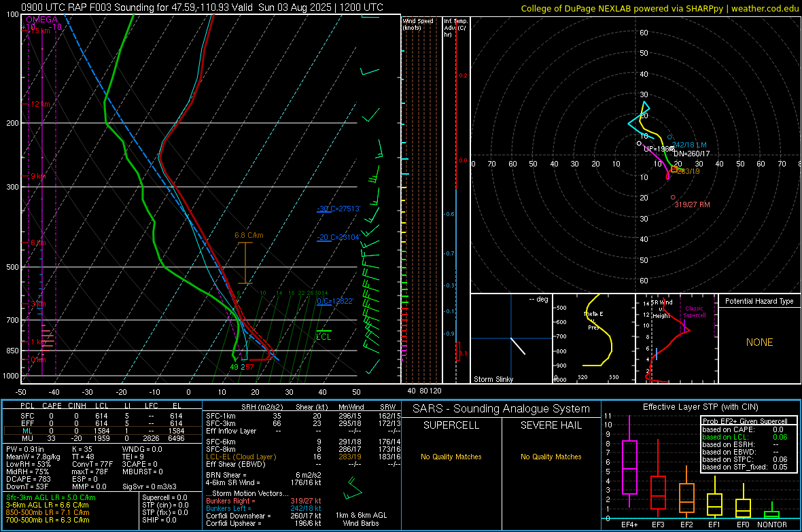Click the K = 35 index value
Image resolution: width=802 pixels, height=532 pixels.
tap(82, 449)
